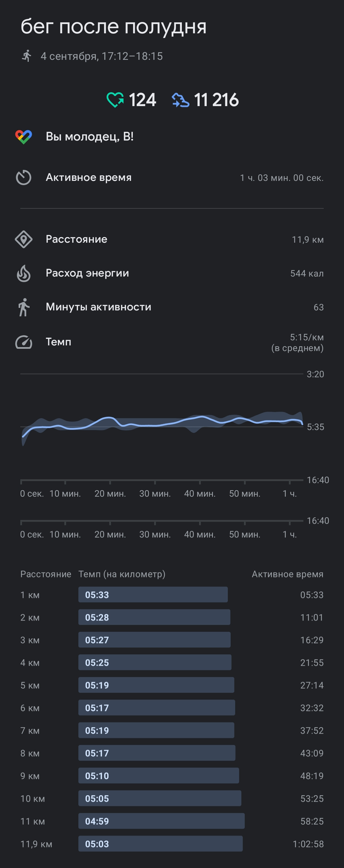
Task: Open the Расстояние 11,9 км row
Action: click(172, 240)
